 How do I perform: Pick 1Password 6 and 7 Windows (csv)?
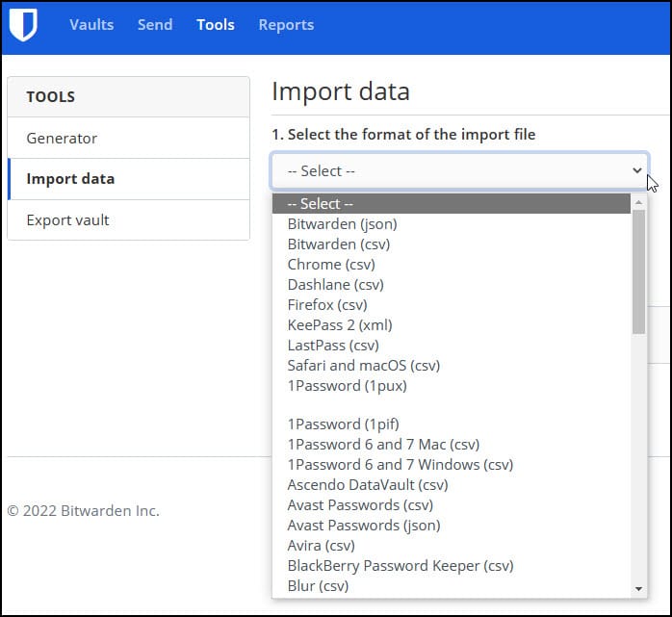pos(452,465)
